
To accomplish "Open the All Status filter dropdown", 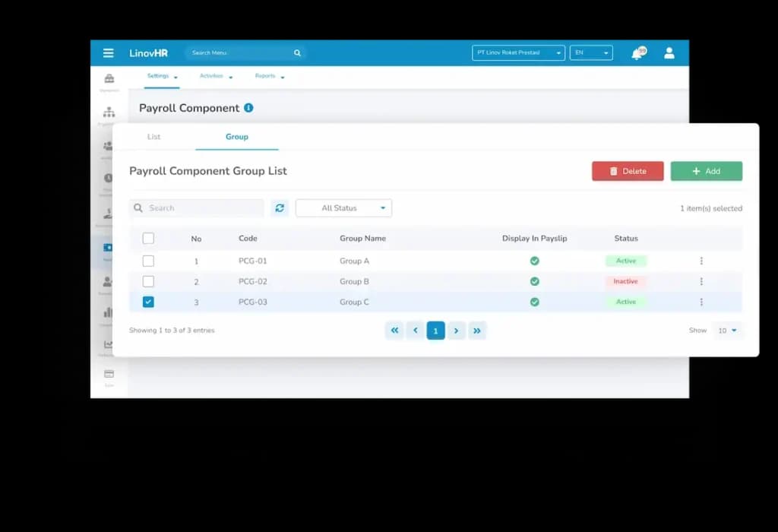I will pos(343,208).
